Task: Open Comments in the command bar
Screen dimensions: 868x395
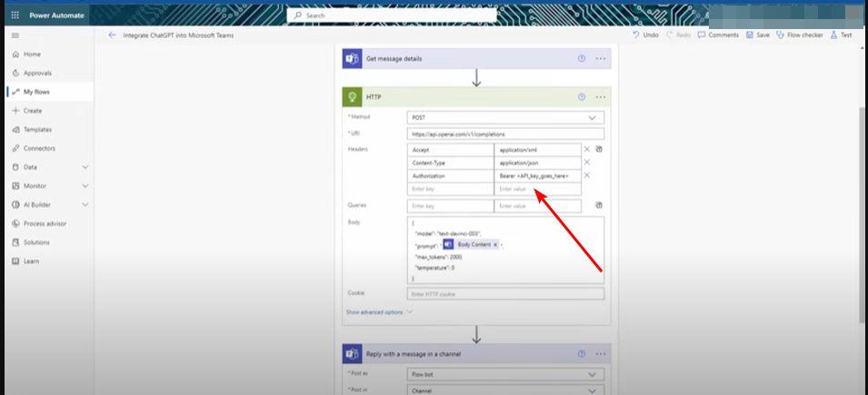Action: (x=718, y=35)
